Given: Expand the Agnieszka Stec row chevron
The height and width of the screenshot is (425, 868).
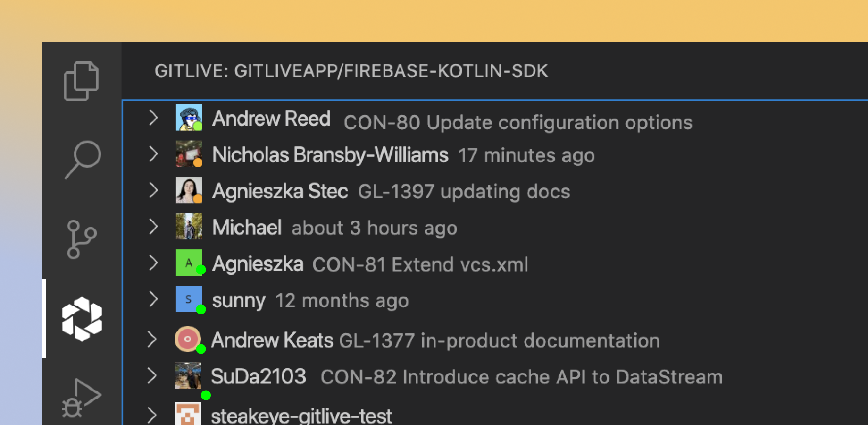Looking at the screenshot, I should [x=153, y=190].
